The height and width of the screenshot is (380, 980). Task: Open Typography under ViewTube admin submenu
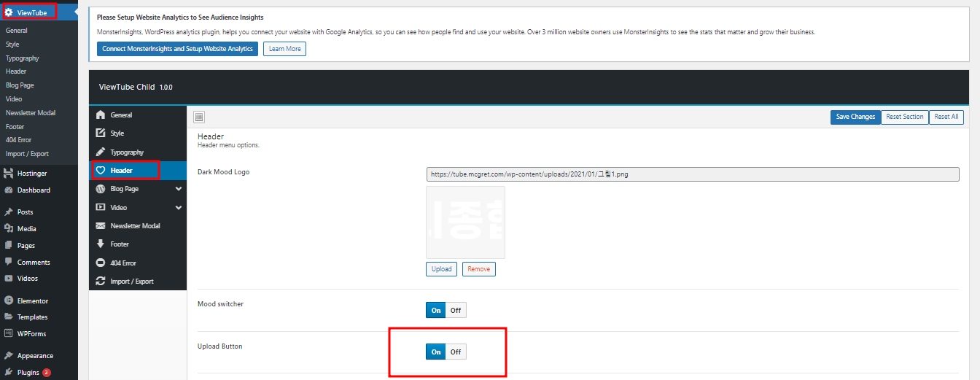click(x=23, y=58)
